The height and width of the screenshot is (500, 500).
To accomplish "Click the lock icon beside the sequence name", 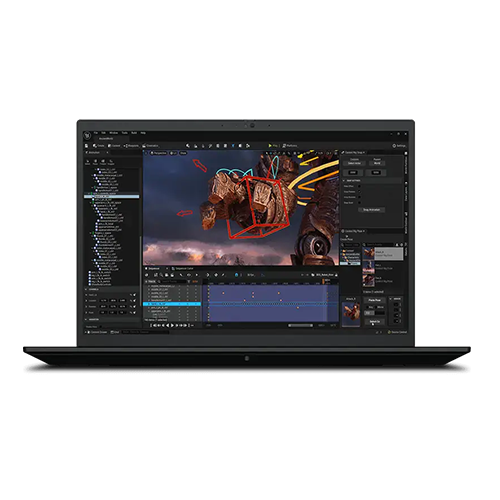I will pyautogui.click(x=336, y=275).
